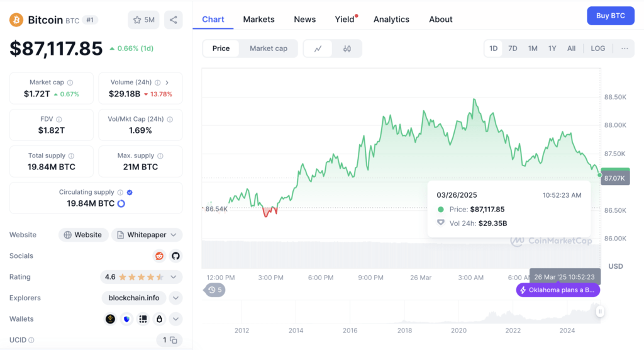
Task: Click the 87.07K current price label
Action: (615, 178)
